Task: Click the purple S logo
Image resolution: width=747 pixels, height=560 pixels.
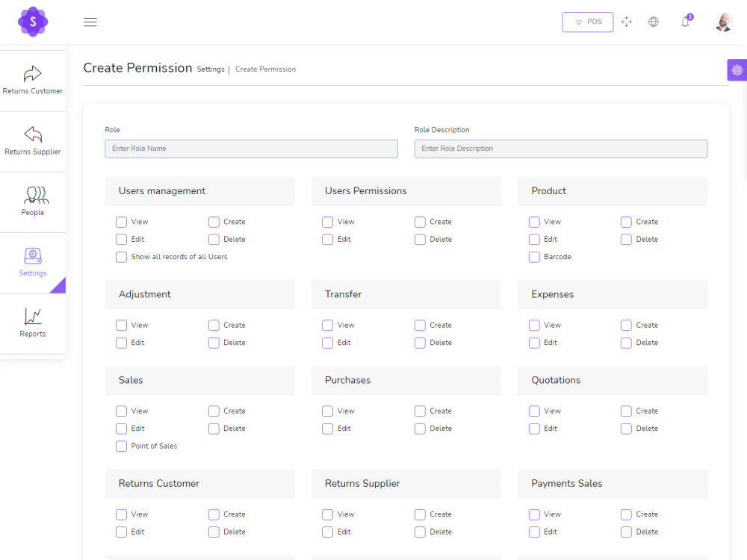Action: (33, 22)
